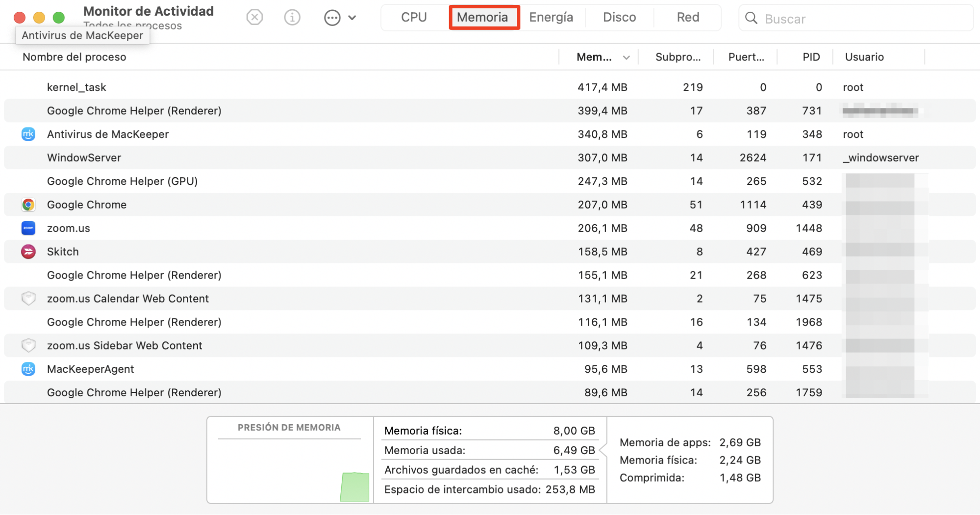Select the MacKeeperAgent process name
This screenshot has width=980, height=515.
pyautogui.click(x=91, y=369)
